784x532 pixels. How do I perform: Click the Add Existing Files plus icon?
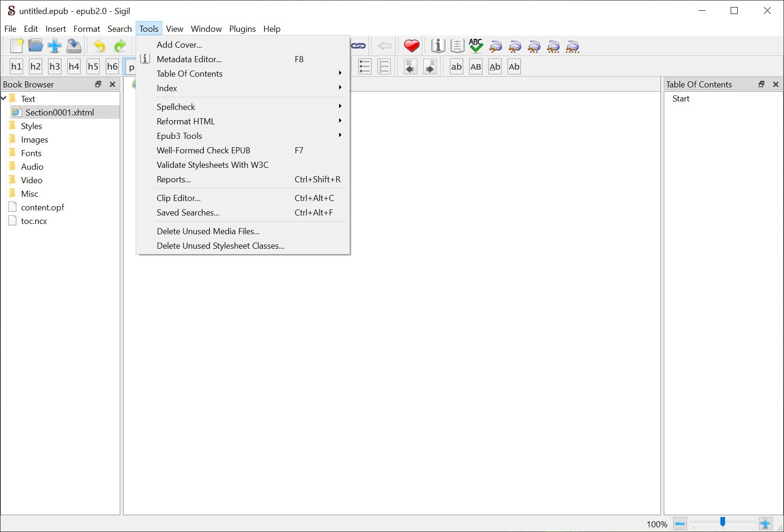coord(55,46)
